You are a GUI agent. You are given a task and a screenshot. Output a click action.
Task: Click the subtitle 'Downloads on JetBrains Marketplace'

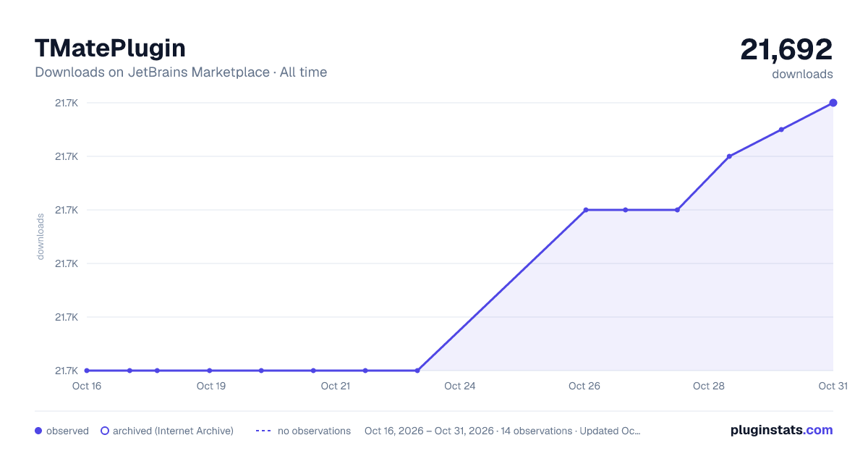pyautogui.click(x=152, y=72)
